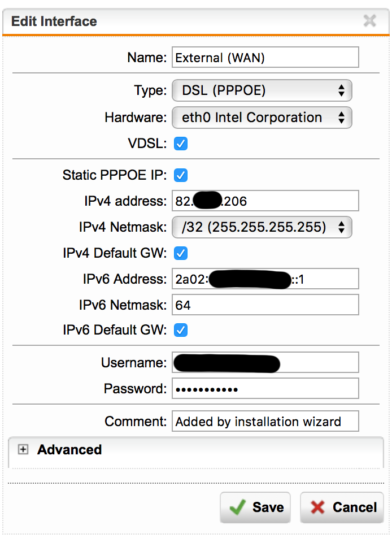Click into the Name field External (WAN)
392x538 pixels.
[x=265, y=57]
